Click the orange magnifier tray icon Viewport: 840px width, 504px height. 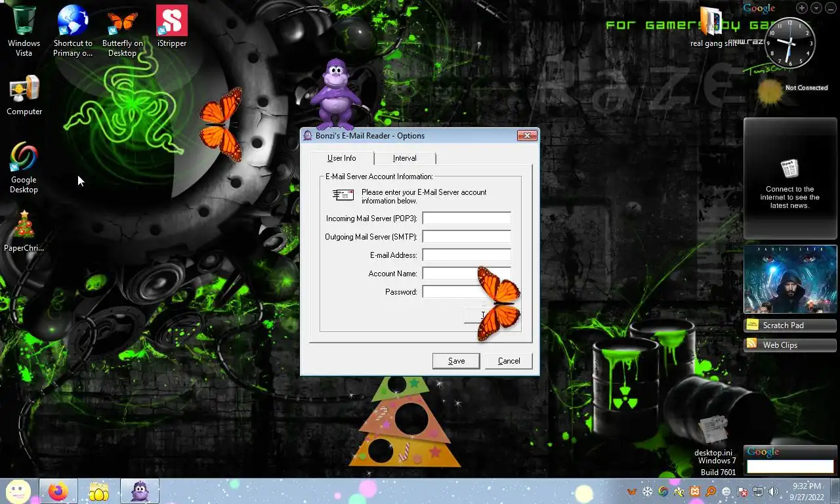point(711,492)
